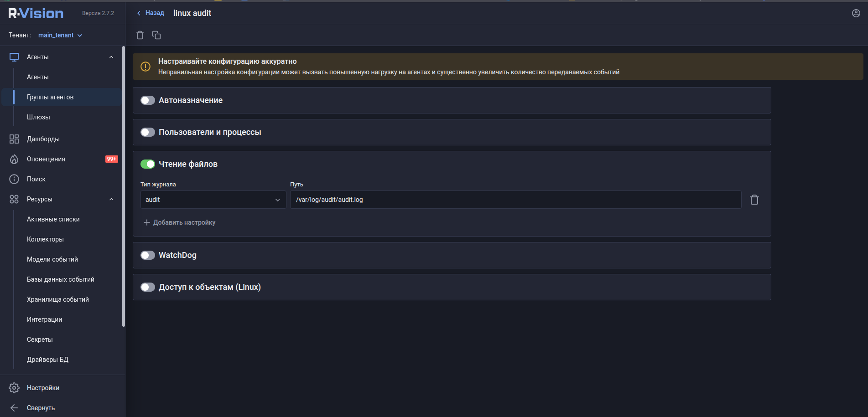Collapse the Ресурсы sidebar section
The image size is (868, 417).
coord(111,199)
